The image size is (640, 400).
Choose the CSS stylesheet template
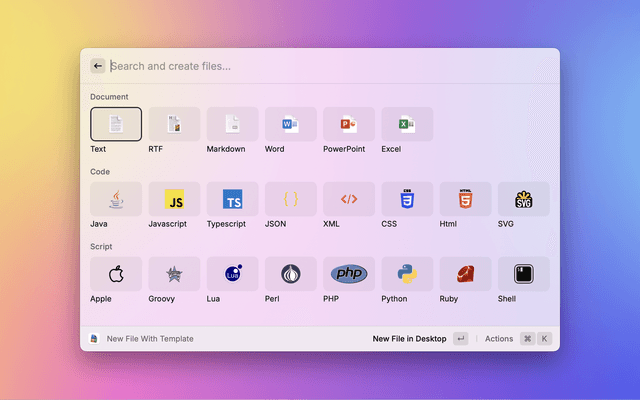coord(407,199)
